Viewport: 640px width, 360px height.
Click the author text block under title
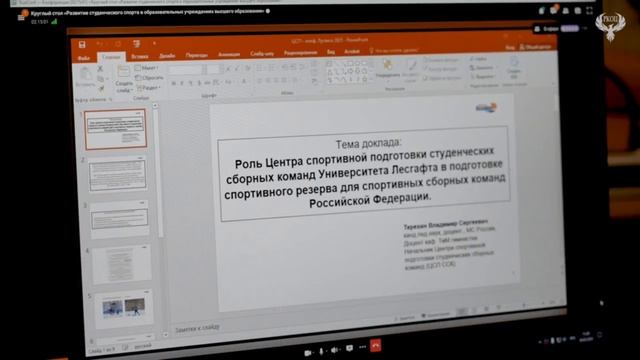click(449, 244)
